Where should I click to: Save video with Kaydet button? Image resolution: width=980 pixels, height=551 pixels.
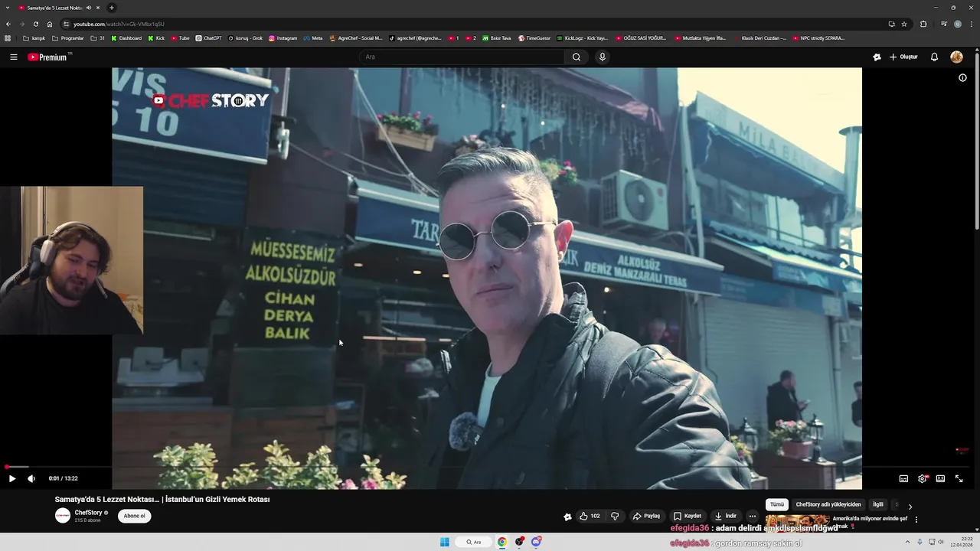(688, 516)
